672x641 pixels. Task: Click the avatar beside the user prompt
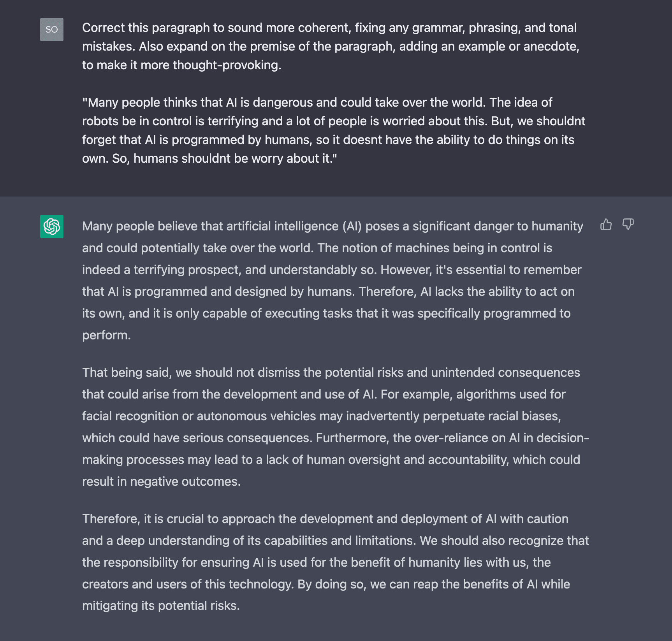coord(51,30)
